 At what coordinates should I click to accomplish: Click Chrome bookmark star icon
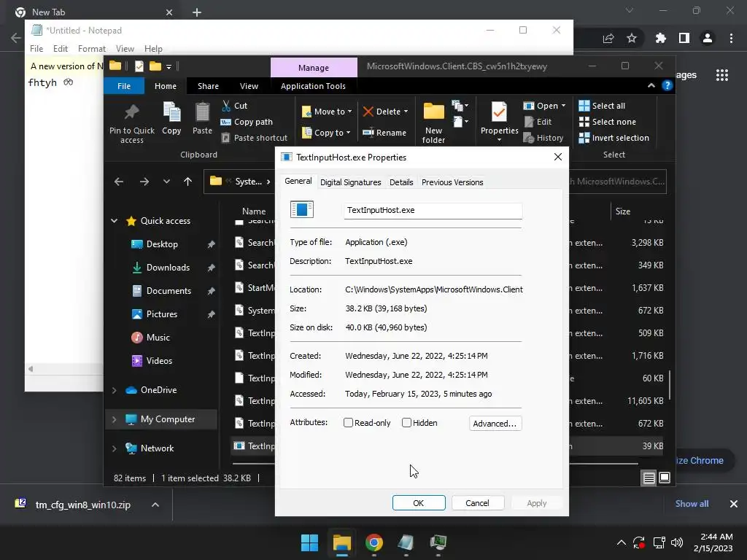pyautogui.click(x=632, y=38)
